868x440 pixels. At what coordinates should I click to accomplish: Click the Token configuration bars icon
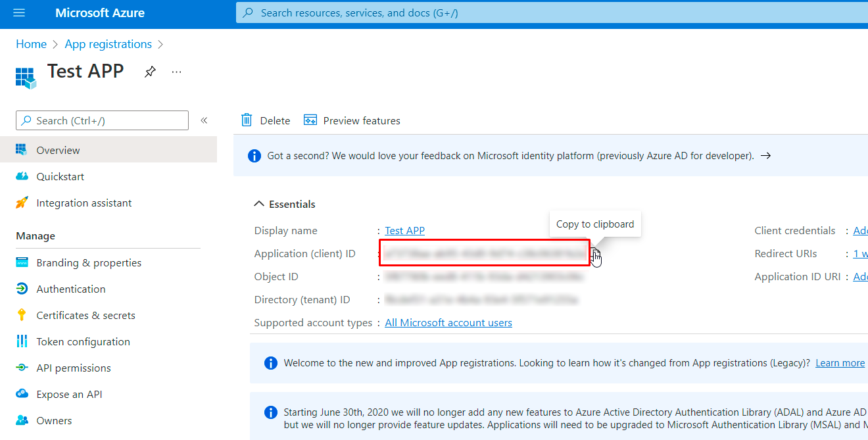(x=22, y=341)
